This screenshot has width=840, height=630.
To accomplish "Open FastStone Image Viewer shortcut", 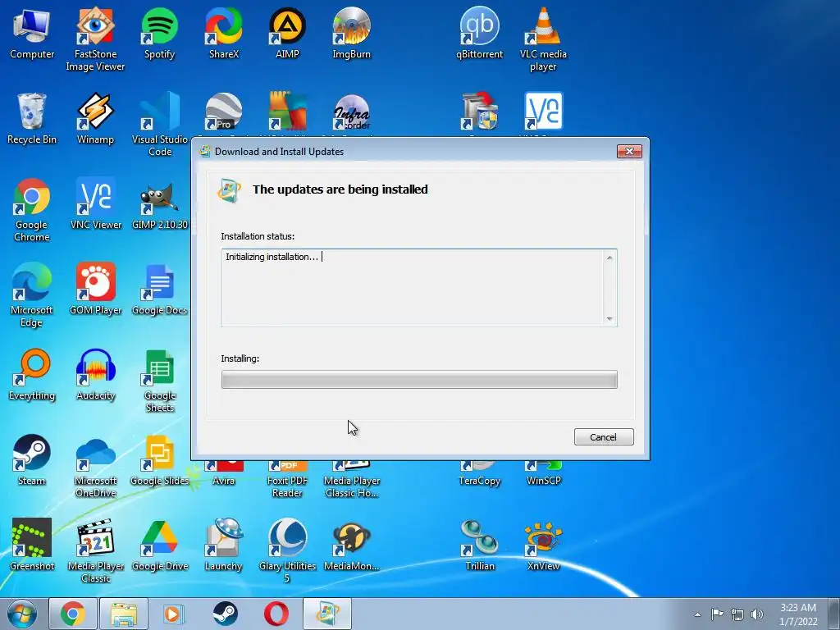I will point(95,39).
